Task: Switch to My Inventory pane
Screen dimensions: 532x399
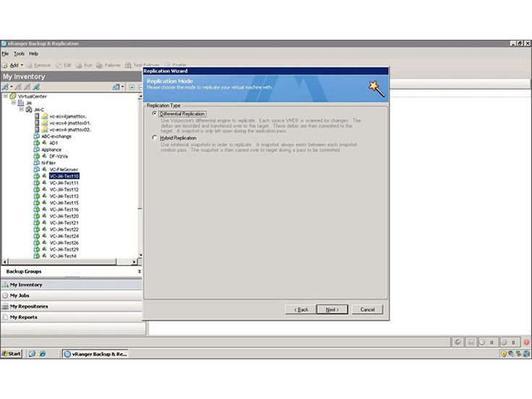Action: pyautogui.click(x=72, y=285)
